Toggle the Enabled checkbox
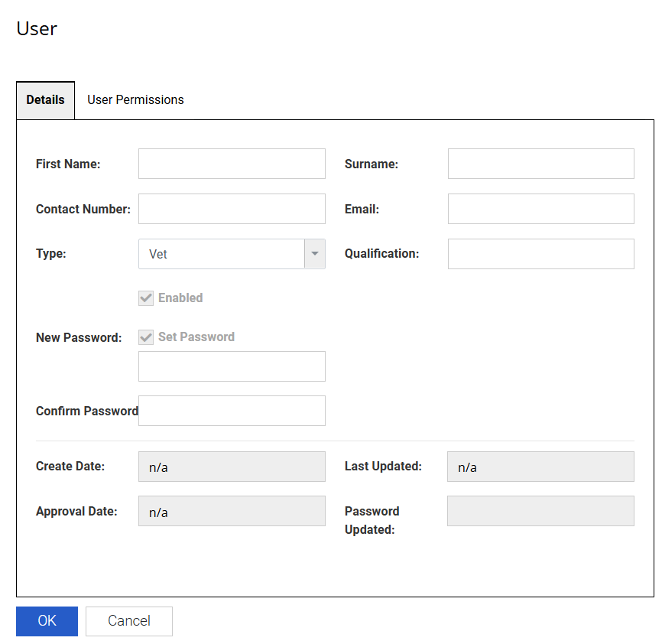The image size is (662, 644). point(146,298)
